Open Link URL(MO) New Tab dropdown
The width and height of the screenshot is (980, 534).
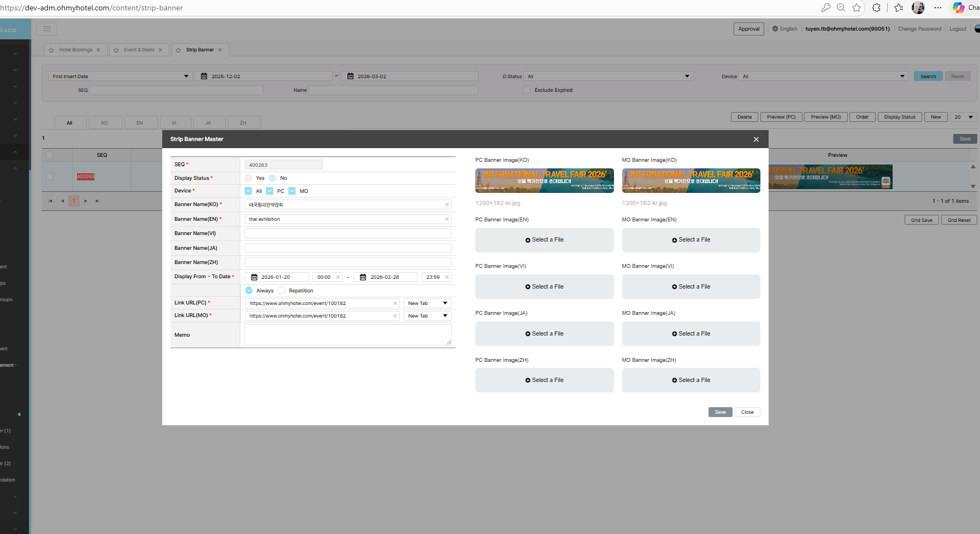point(428,316)
